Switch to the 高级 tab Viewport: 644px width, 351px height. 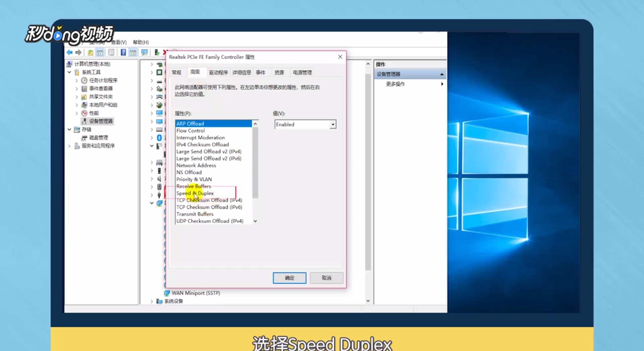tap(195, 72)
